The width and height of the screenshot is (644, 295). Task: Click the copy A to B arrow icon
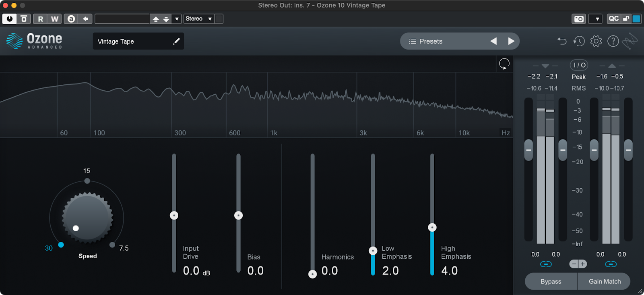pos(85,19)
